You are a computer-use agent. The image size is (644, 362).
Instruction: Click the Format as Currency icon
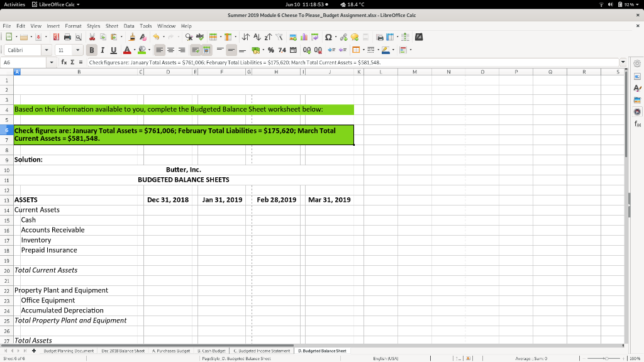pyautogui.click(x=255, y=50)
